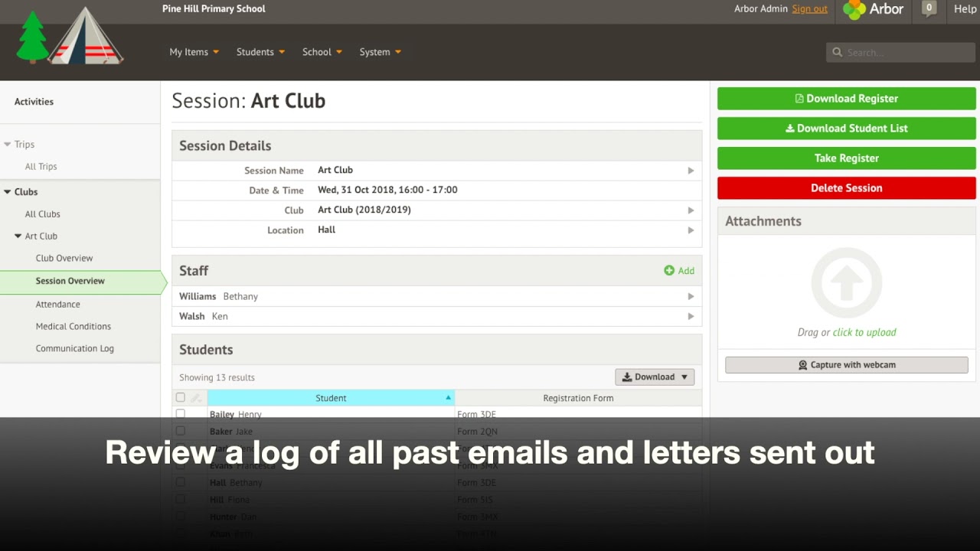Open the Help link in top bar

point(965,9)
